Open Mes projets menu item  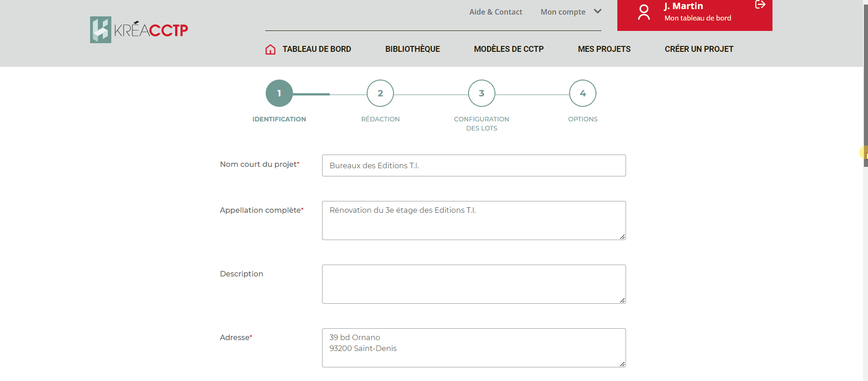click(604, 49)
